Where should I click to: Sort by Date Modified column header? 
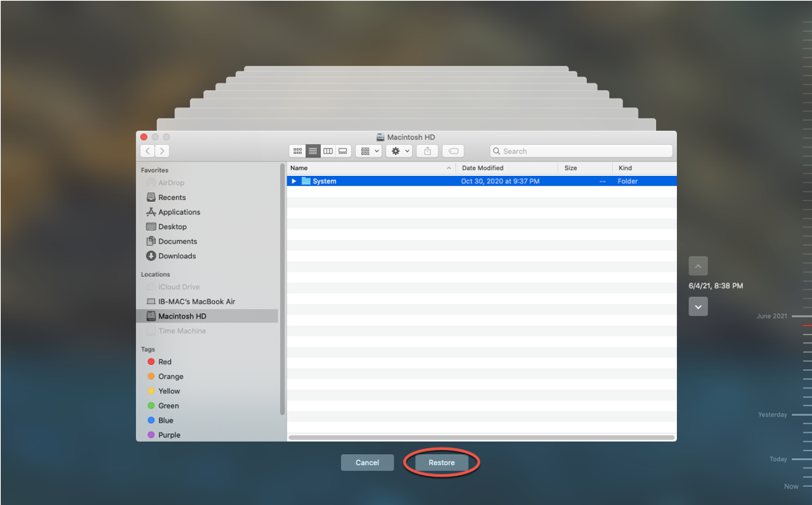[483, 168]
